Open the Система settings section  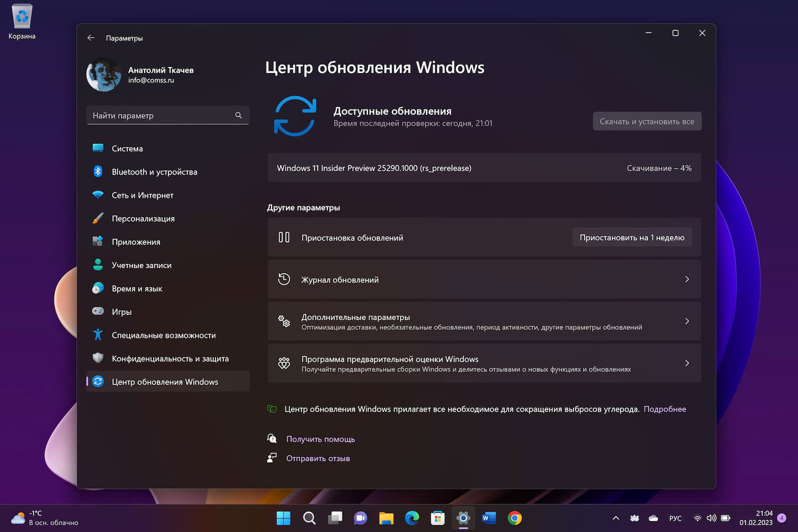pos(128,148)
